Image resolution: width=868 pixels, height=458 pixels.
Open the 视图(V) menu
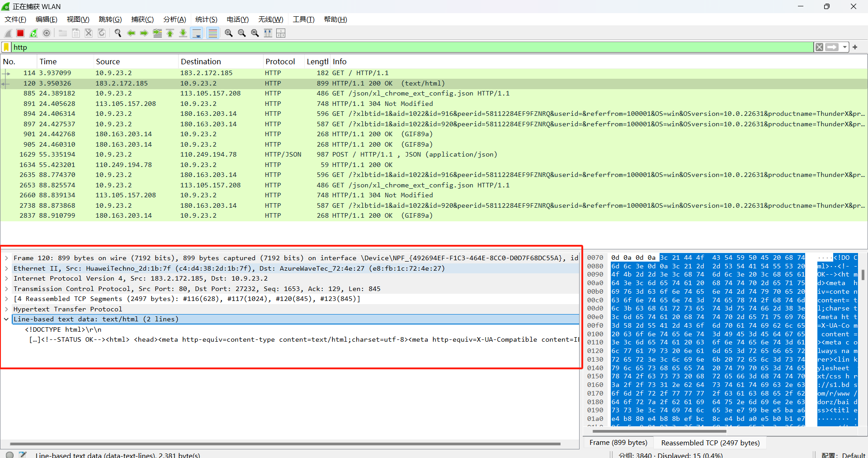point(78,19)
